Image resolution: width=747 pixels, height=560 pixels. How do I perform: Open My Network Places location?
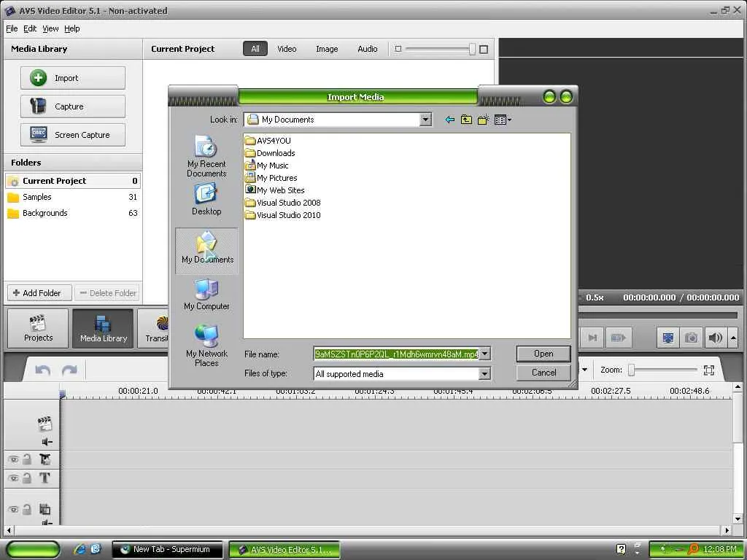[x=206, y=345]
